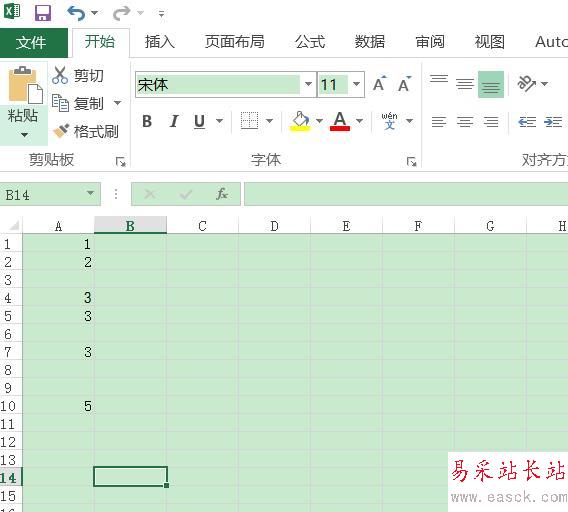Open the 审阅 (Review) tab

pos(430,42)
